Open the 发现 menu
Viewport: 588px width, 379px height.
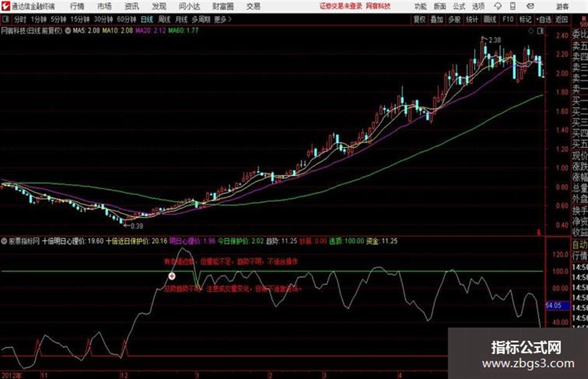pyautogui.click(x=159, y=6)
